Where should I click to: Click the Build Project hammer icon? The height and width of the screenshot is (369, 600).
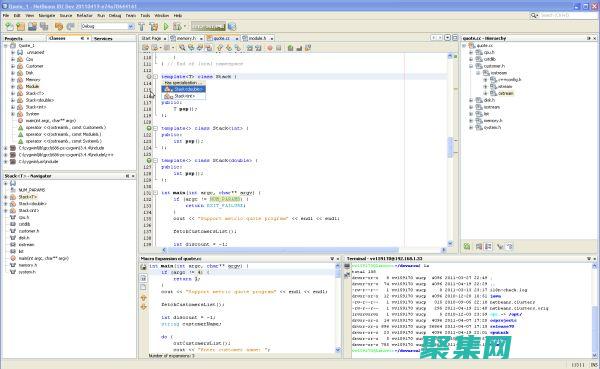pos(142,26)
